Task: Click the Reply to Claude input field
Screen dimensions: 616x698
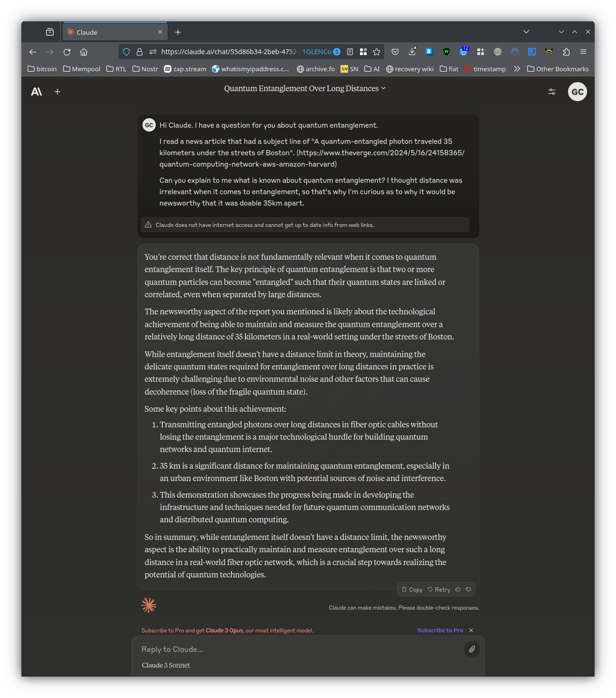Action: coord(299,649)
